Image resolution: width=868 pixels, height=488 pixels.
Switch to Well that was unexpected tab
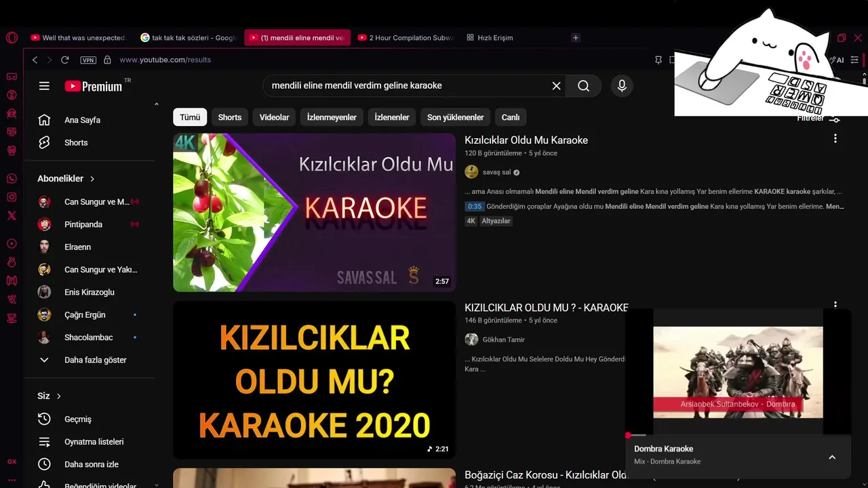click(78, 38)
